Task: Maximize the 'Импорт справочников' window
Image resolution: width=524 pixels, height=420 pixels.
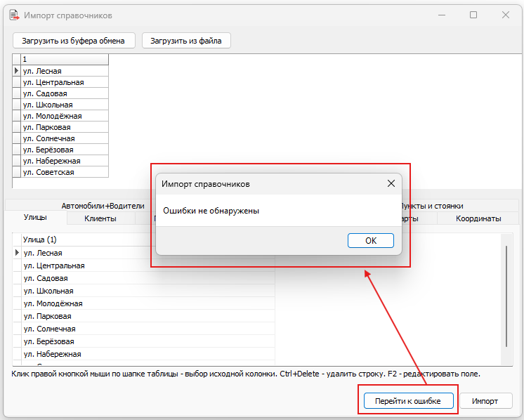Action: 473,15
